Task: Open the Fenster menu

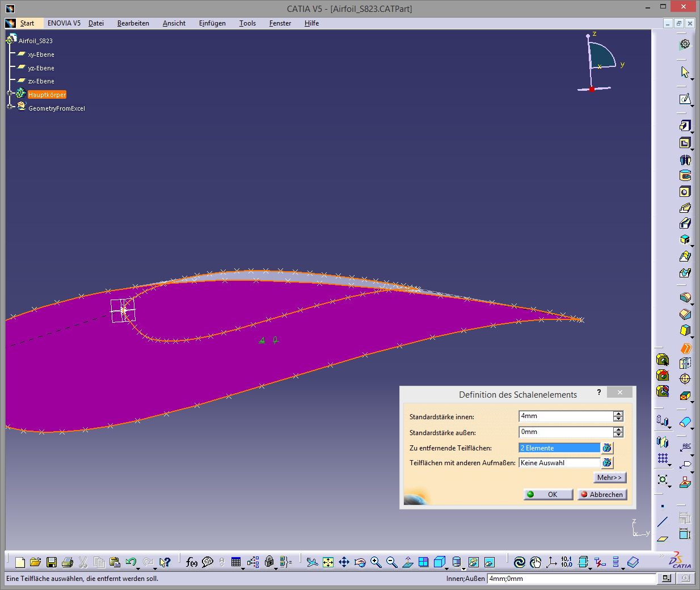Action: click(280, 23)
